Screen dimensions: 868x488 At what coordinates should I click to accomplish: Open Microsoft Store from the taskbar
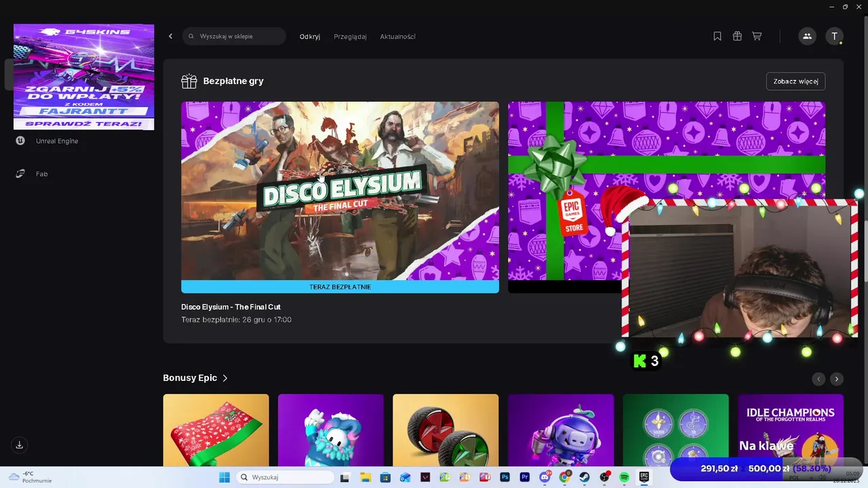[385, 478]
